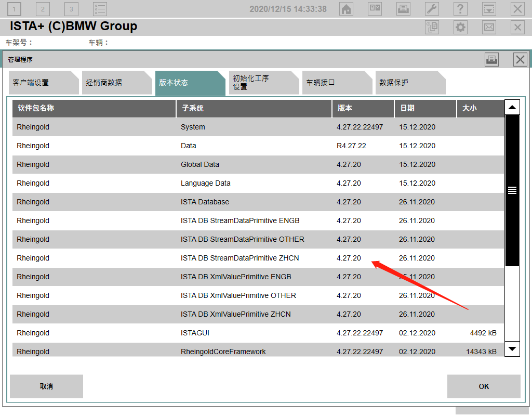Image resolution: width=532 pixels, height=416 pixels.
Task: Select the Global Data row
Action: (x=258, y=164)
